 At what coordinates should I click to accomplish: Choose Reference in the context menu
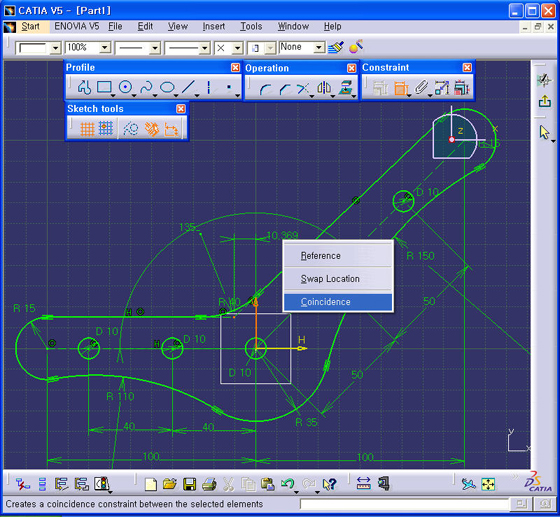pos(338,256)
